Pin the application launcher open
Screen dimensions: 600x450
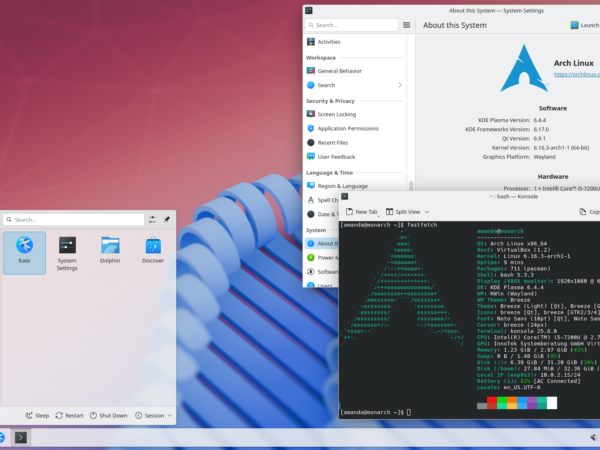click(x=167, y=220)
